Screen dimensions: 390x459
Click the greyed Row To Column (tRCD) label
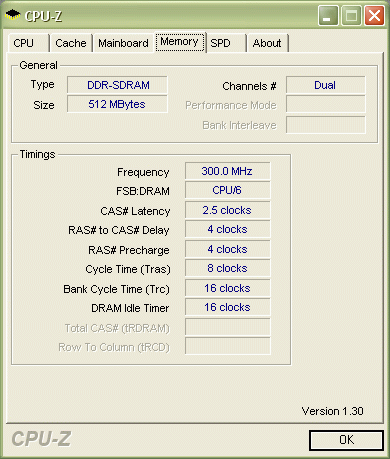(114, 347)
